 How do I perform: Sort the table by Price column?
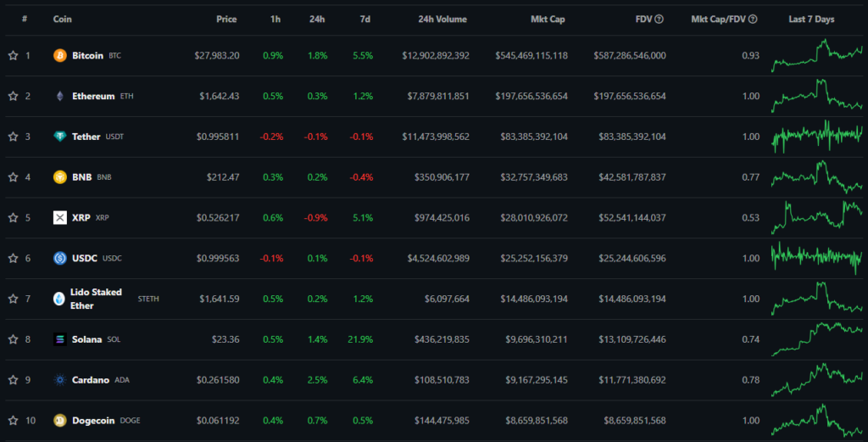click(226, 19)
